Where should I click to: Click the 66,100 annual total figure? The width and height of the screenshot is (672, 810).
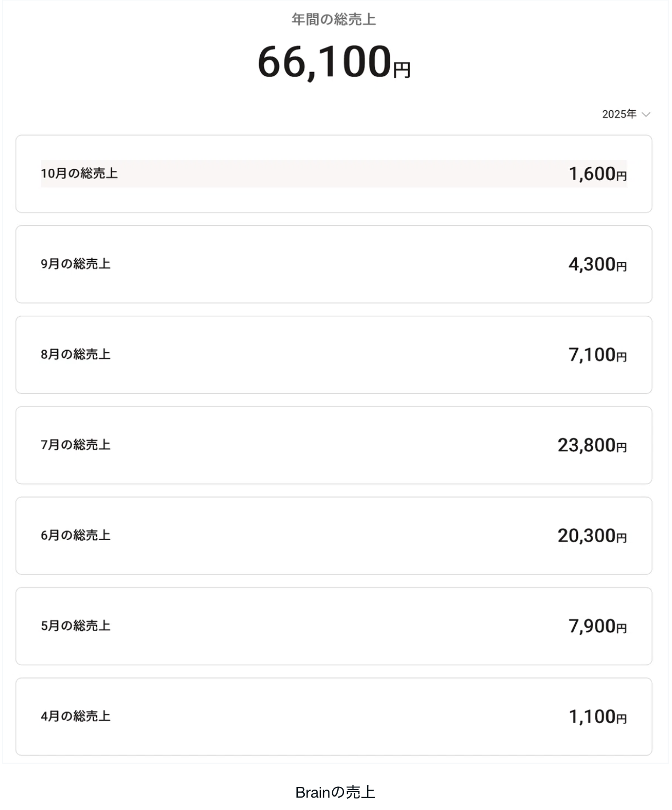(324, 62)
